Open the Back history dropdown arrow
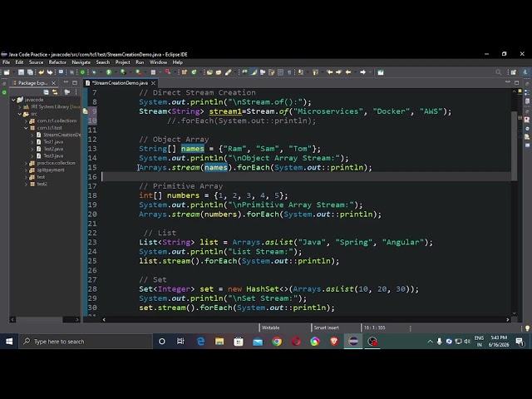 pyautogui.click(x=355, y=72)
